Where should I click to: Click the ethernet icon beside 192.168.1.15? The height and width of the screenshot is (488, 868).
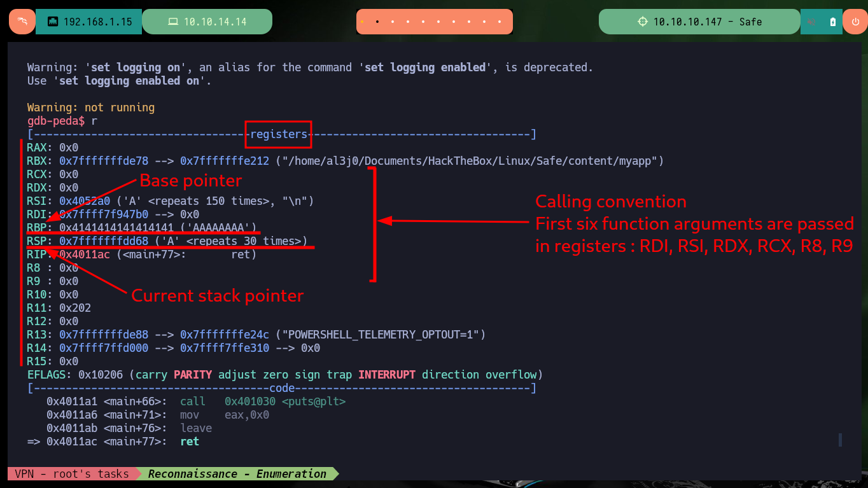53,22
